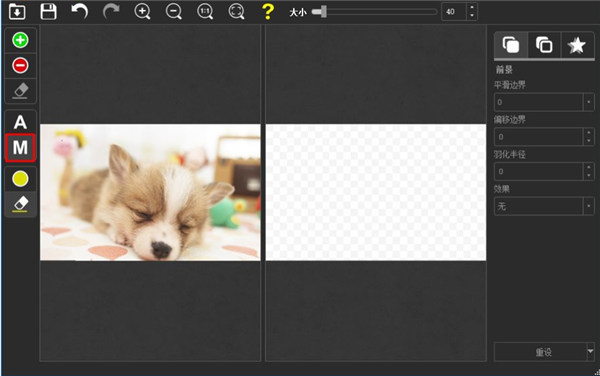This screenshot has width=600, height=376.
Task: Decrease the 偏移边界 value
Action: 589,141
